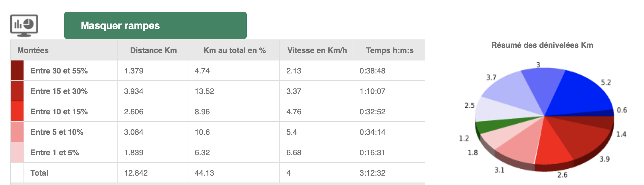This screenshot has height=185, width=644.
Task: Select the Entre 15 et 30% color swatch
Action: point(17,91)
